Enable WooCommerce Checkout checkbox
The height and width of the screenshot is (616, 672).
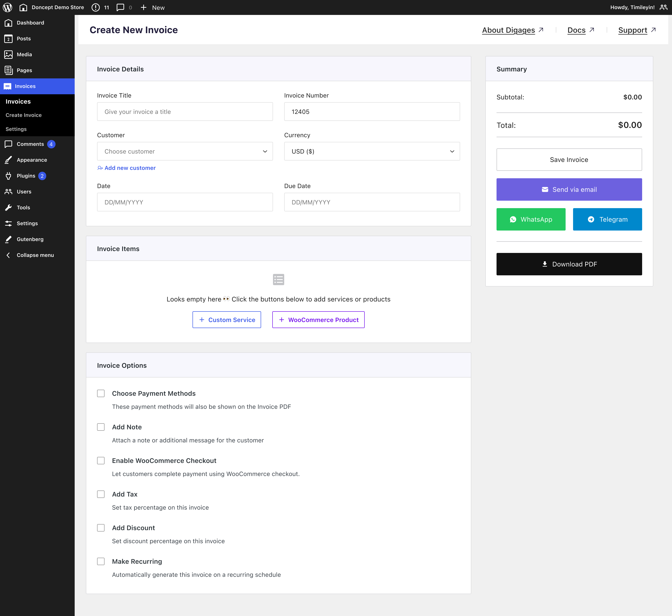pyautogui.click(x=101, y=461)
